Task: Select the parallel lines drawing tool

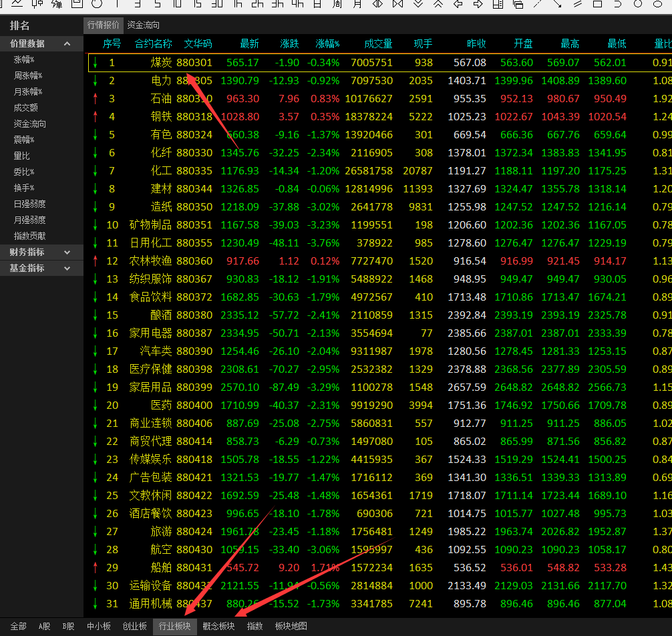Action: (578, 3)
